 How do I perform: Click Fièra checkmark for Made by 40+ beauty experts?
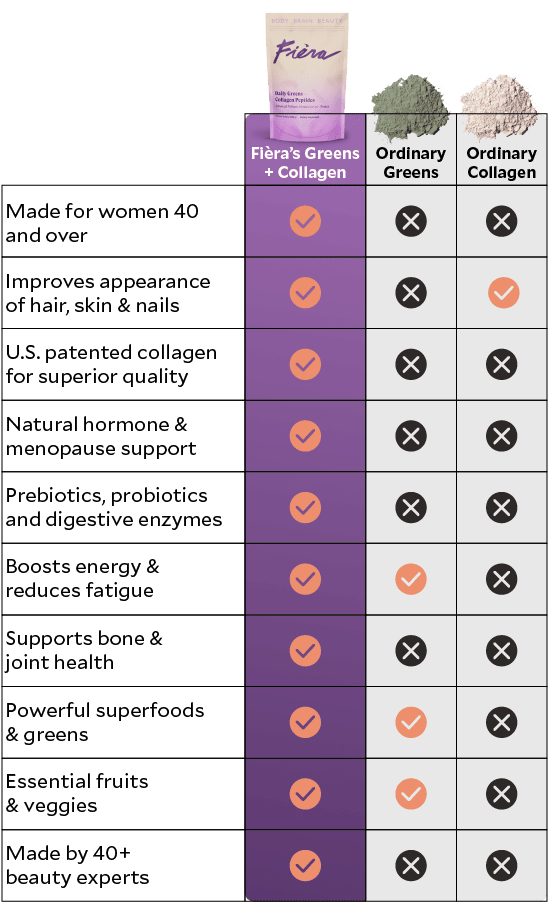tap(305, 866)
